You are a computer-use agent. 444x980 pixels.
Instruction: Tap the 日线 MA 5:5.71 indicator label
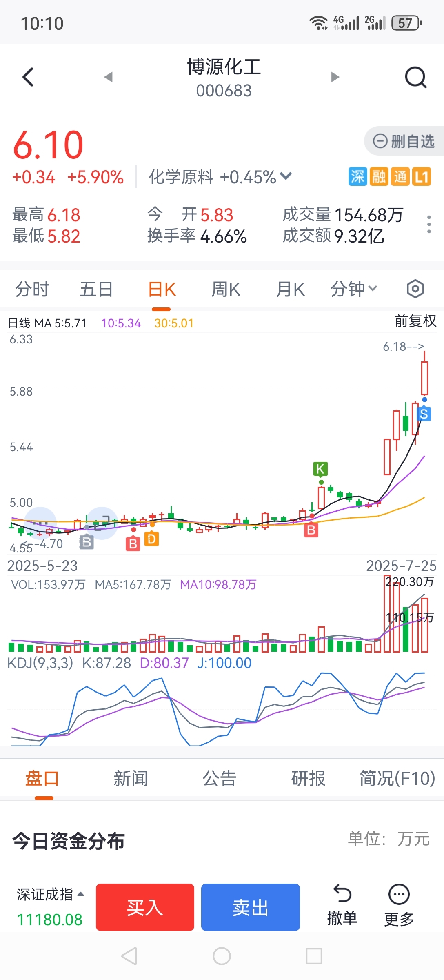47,323
